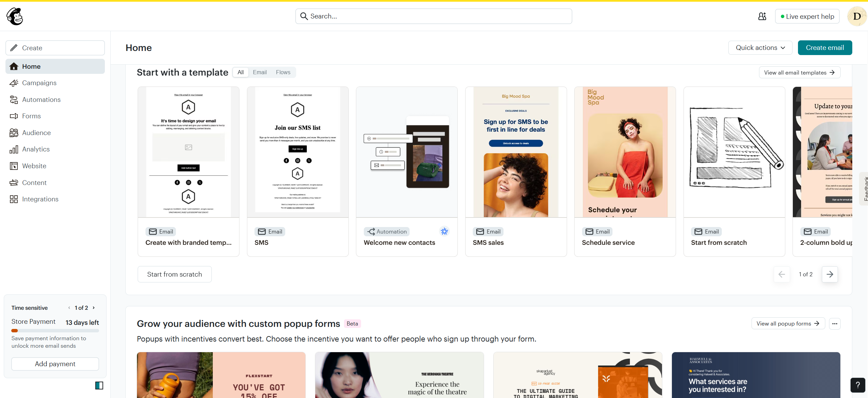Select the Veronica Theatre popup form
This screenshot has height=398, width=868.
[399, 375]
